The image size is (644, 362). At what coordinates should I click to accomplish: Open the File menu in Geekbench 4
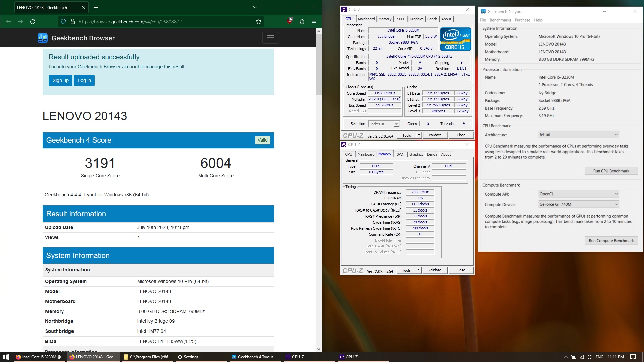(483, 20)
